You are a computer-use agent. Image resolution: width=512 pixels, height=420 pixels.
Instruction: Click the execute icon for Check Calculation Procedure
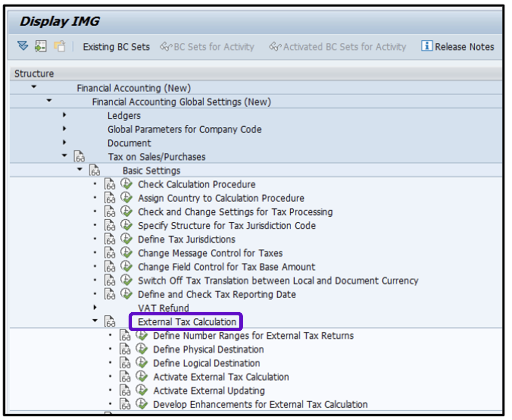click(x=126, y=184)
